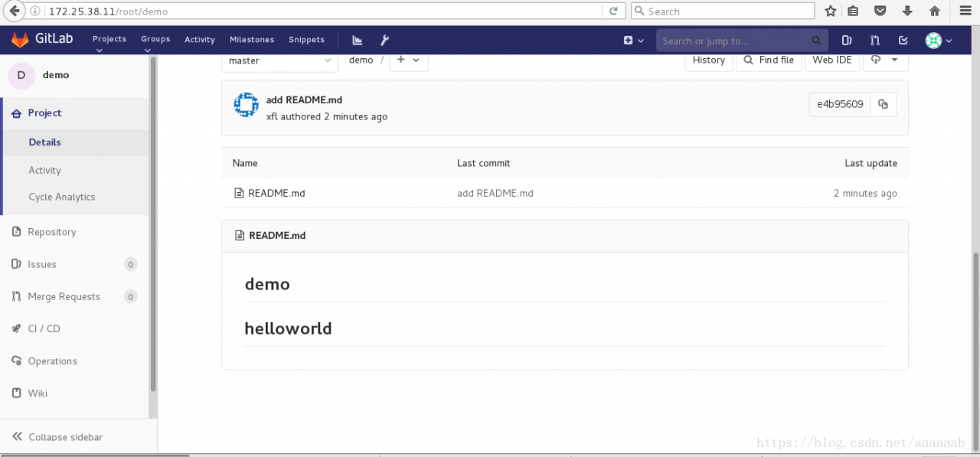The width and height of the screenshot is (980, 457).
Task: Click the Wiki book icon in sidebar
Action: pyautogui.click(x=17, y=393)
